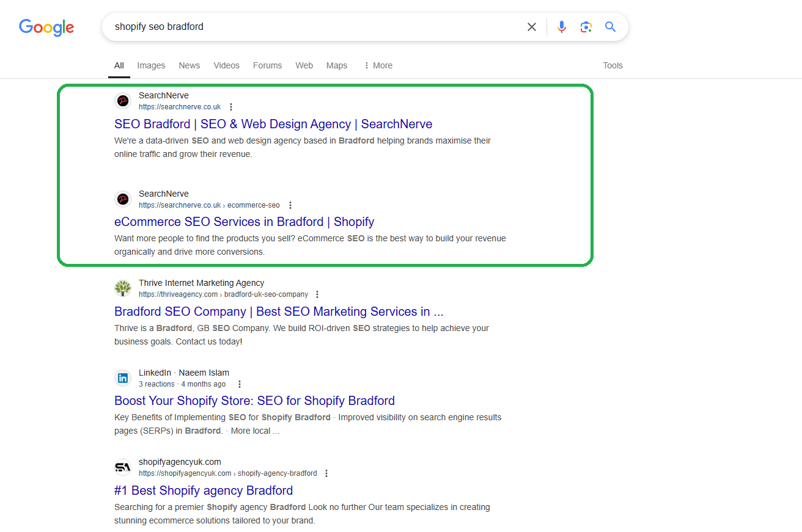Screen dimensions: 802x532
Task: Open the Videos tab
Action: coord(226,65)
